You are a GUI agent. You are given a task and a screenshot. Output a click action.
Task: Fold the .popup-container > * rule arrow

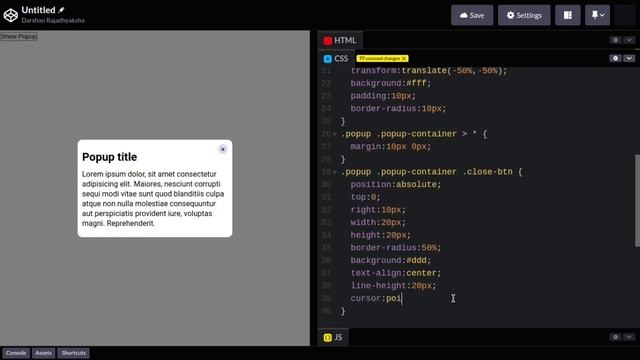pyautogui.click(x=335, y=134)
